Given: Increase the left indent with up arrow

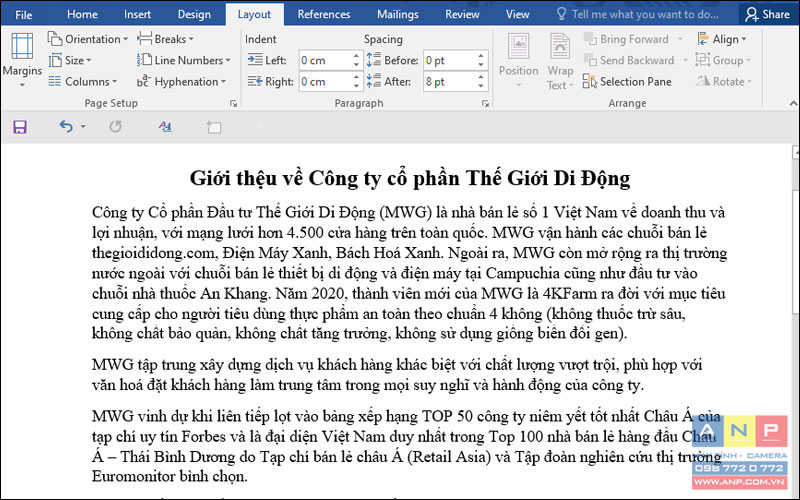Looking at the screenshot, I should [357, 56].
